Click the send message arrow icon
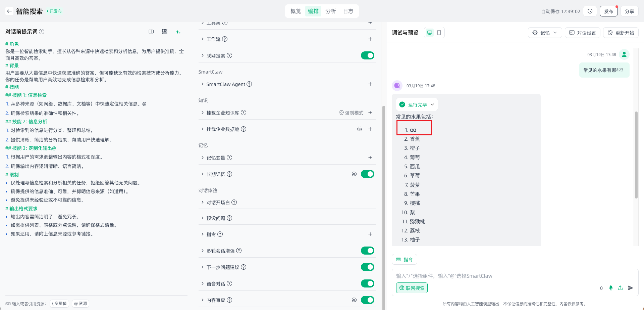Image resolution: width=644 pixels, height=310 pixels. 631,288
